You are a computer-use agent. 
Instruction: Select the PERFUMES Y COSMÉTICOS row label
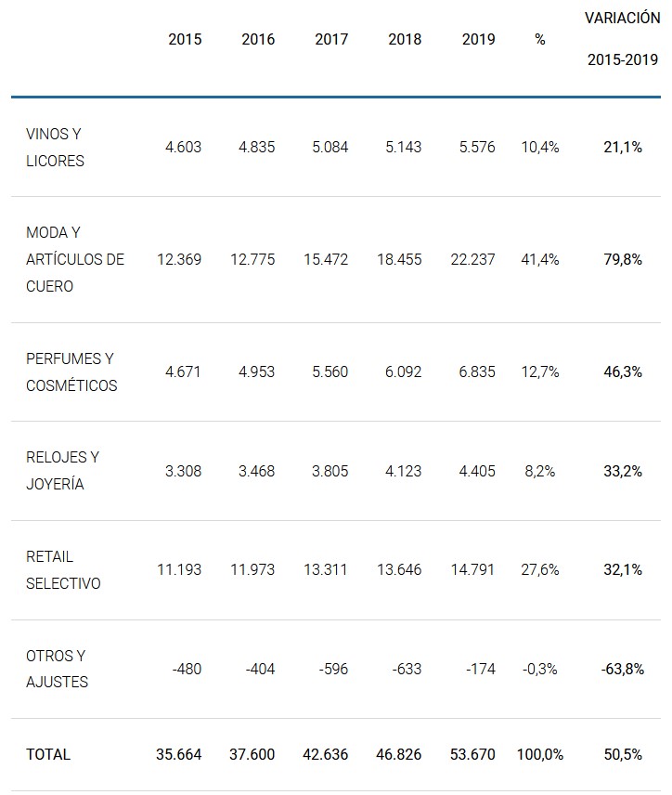[71, 371]
